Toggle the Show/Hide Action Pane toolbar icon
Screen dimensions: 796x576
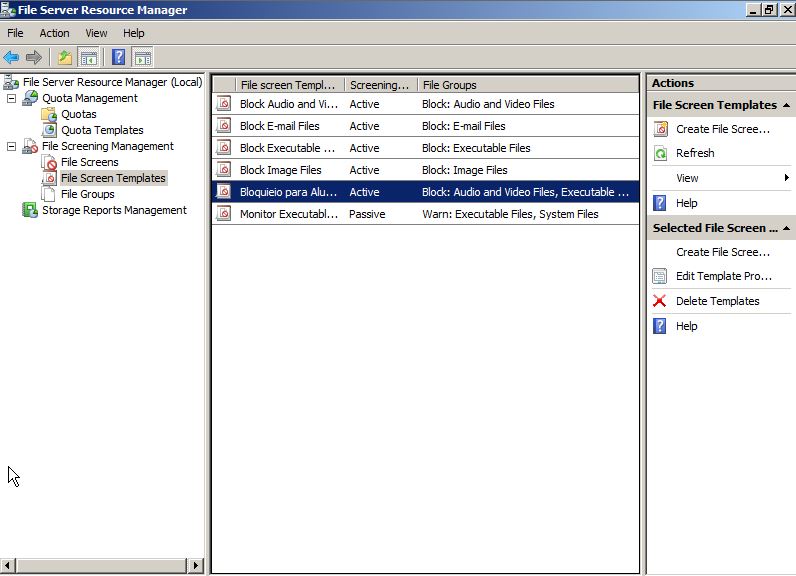(143, 57)
